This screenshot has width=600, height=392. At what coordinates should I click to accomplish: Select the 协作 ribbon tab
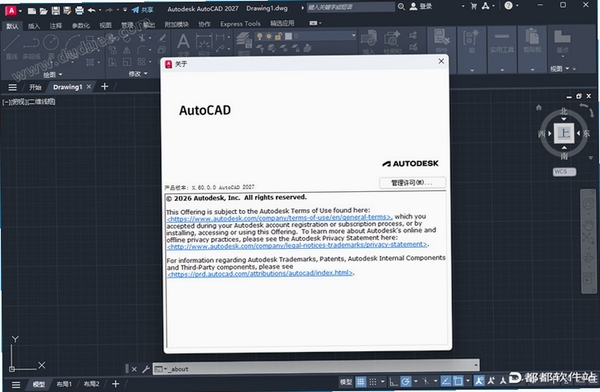click(204, 24)
